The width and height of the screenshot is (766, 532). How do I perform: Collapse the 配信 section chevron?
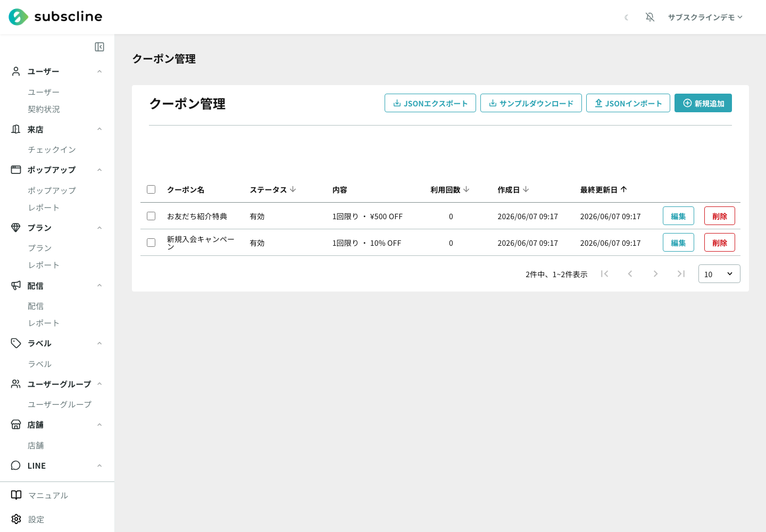tap(99, 286)
